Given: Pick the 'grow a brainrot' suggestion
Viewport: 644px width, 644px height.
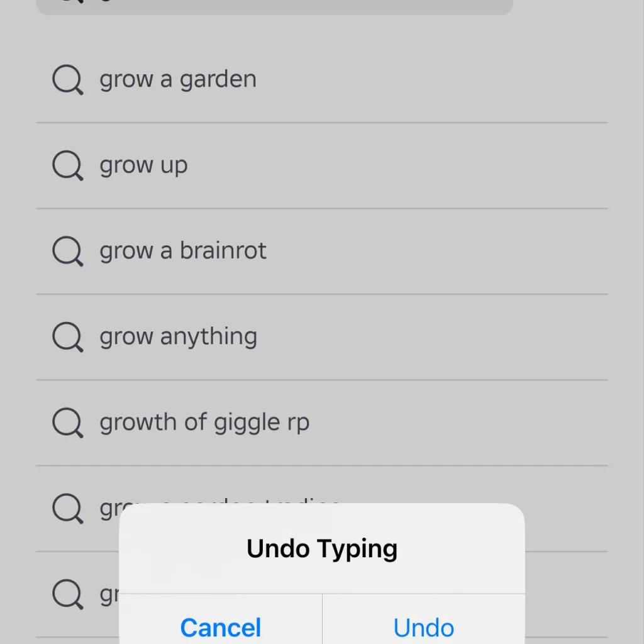Looking at the screenshot, I should tap(183, 251).
